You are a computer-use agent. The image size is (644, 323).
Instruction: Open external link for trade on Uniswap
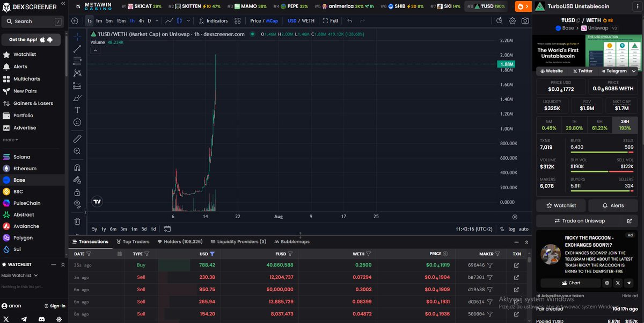(x=630, y=221)
